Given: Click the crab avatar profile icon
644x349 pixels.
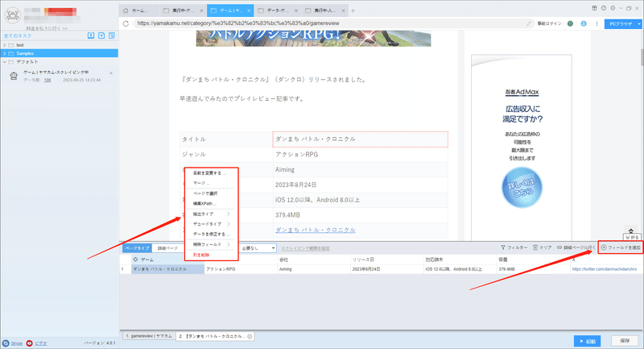Looking at the screenshot, I should pos(12,15).
